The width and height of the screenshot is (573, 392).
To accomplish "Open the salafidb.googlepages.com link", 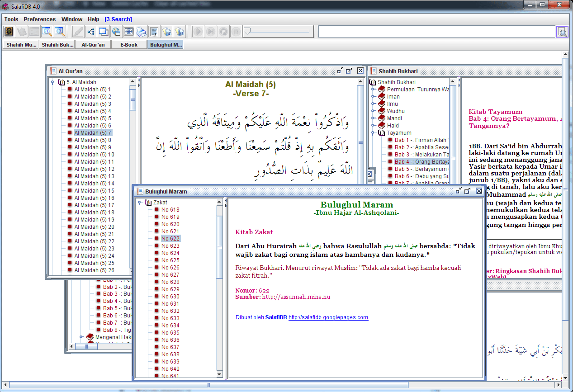I will (x=328, y=317).
